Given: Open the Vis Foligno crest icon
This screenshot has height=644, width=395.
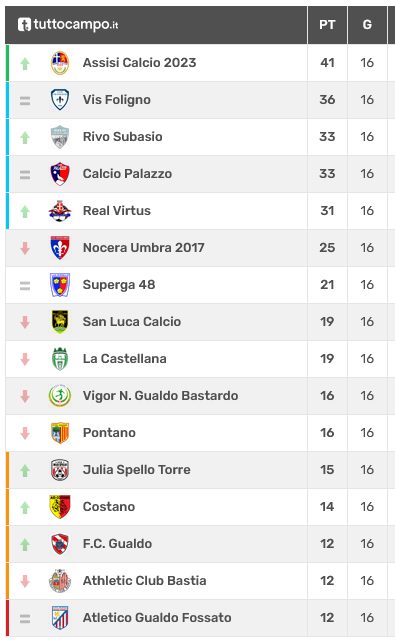Looking at the screenshot, I should pyautogui.click(x=60, y=100).
